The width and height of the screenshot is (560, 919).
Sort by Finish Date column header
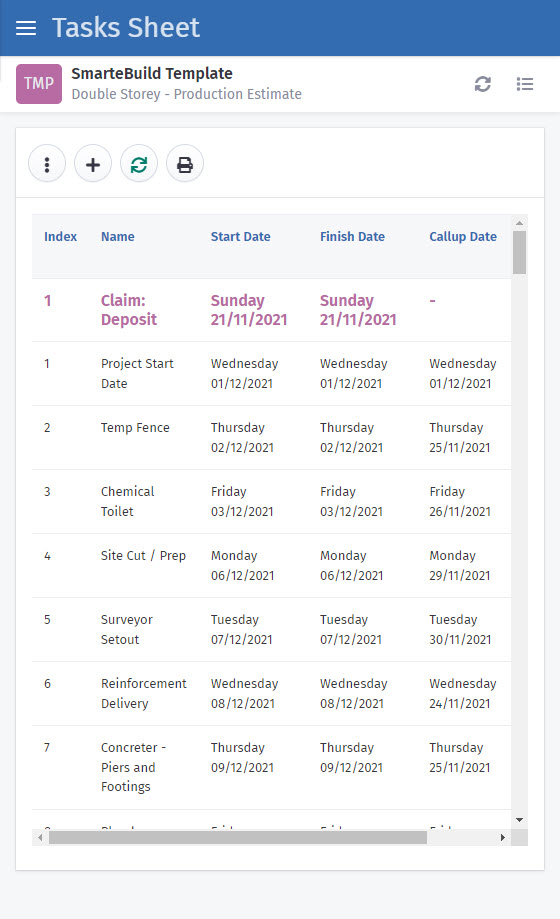click(352, 237)
